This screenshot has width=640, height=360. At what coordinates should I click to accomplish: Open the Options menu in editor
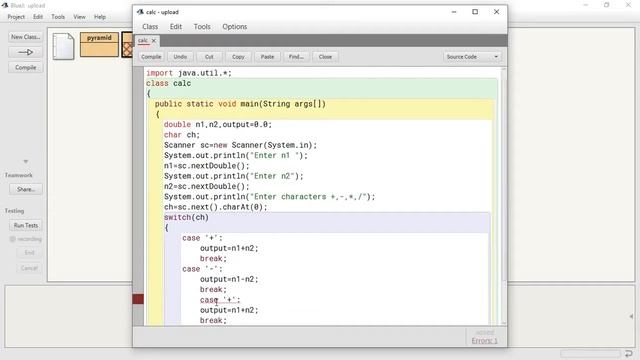[x=235, y=27]
